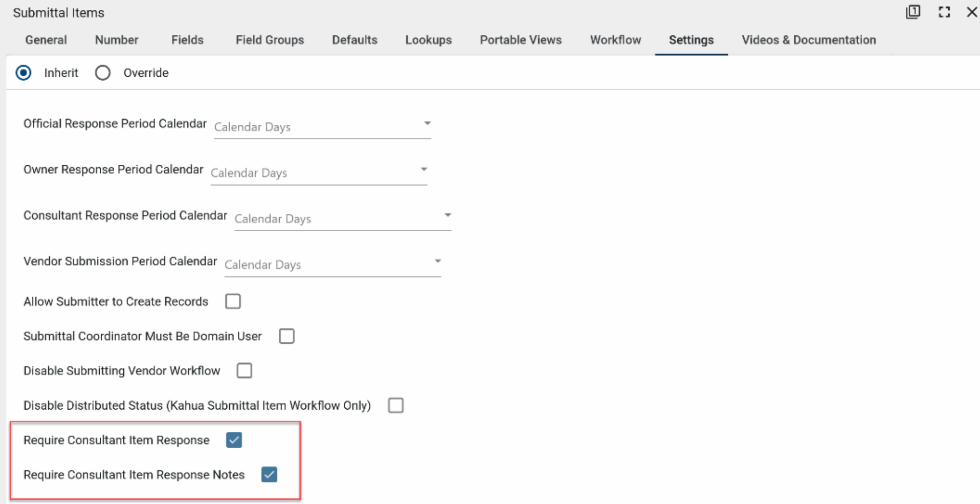The height and width of the screenshot is (504, 980).
Task: Uncheck Require Consultant Item Response Notes
Action: (269, 475)
